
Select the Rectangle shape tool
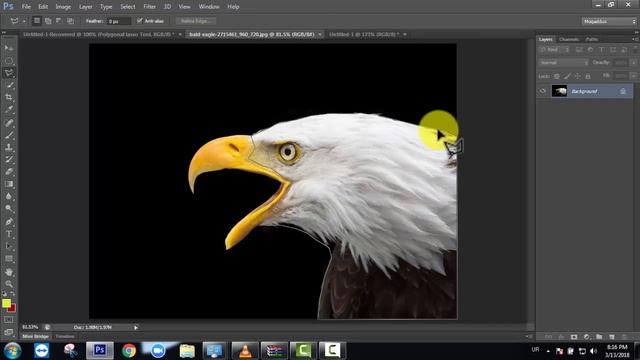(x=9, y=259)
